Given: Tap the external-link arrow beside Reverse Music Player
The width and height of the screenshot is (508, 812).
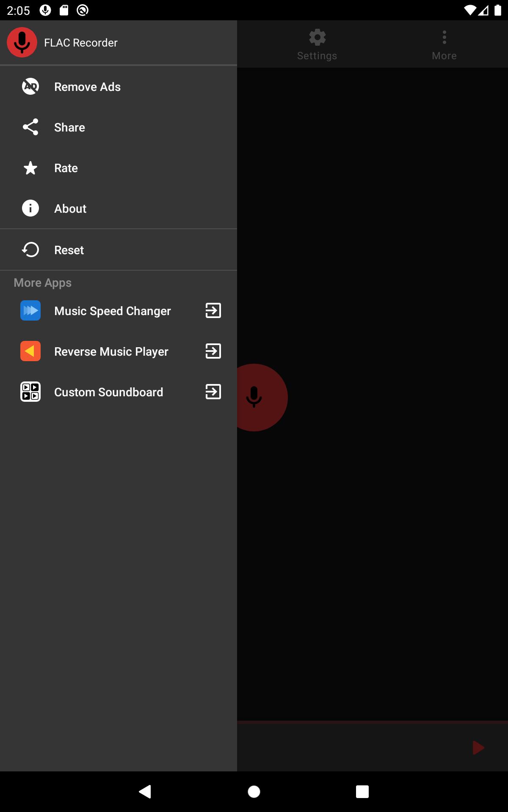Looking at the screenshot, I should (213, 351).
